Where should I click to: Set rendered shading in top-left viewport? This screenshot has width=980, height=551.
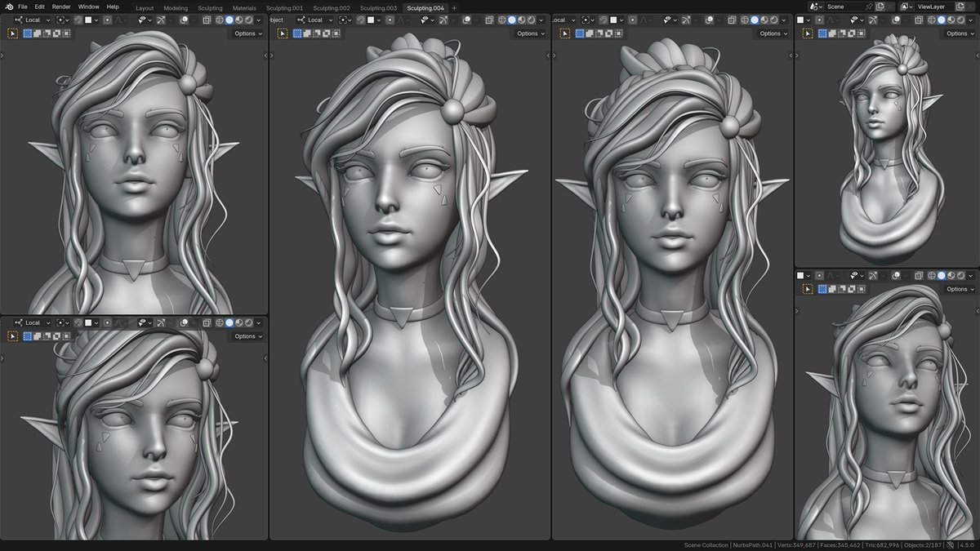pos(248,20)
